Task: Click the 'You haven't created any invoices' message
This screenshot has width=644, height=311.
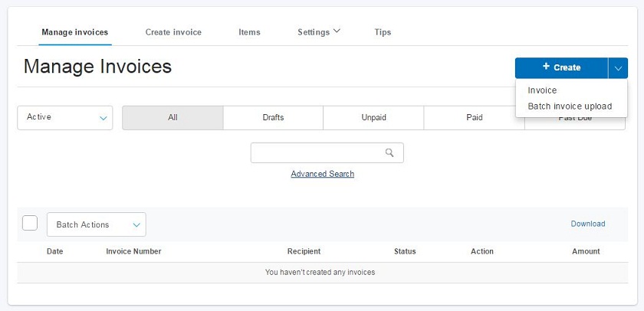Action: [320, 272]
